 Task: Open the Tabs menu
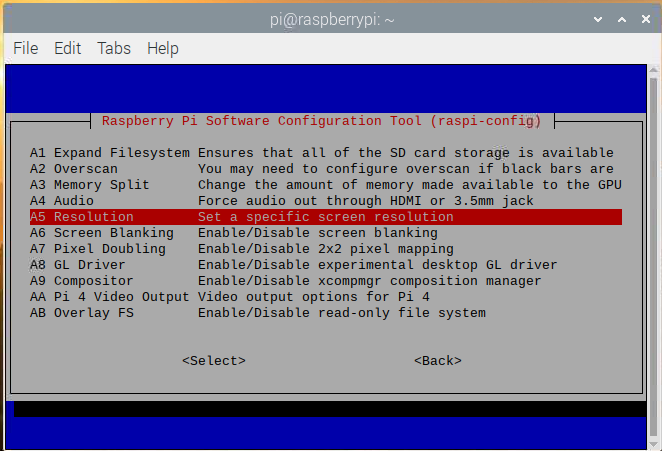tap(114, 48)
